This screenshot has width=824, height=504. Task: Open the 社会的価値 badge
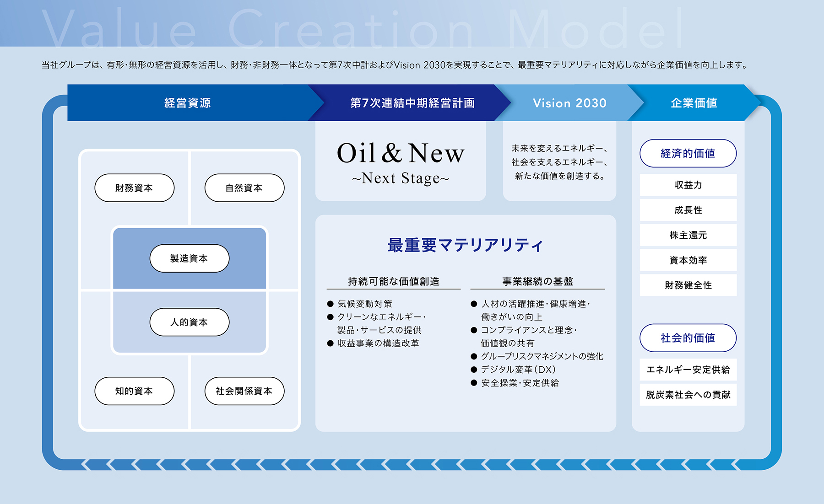pyautogui.click(x=688, y=338)
